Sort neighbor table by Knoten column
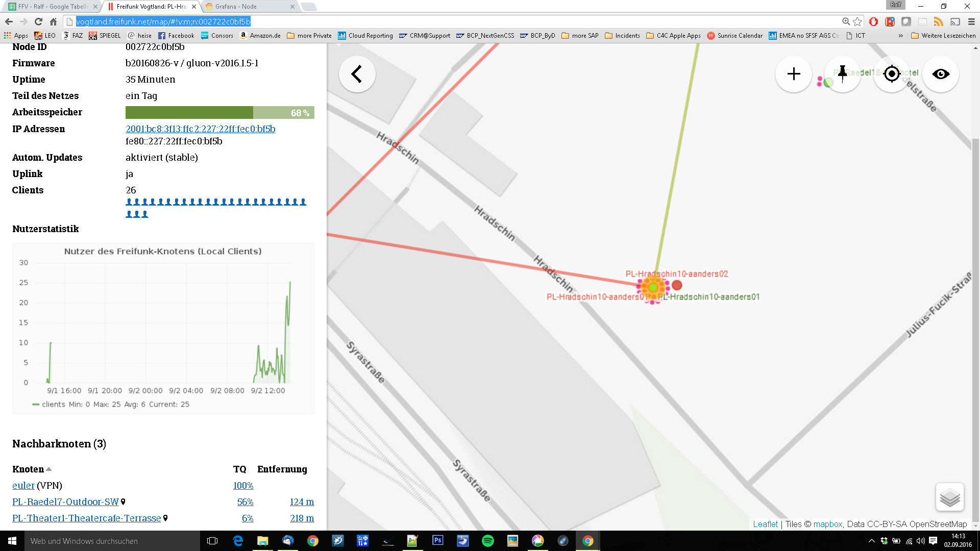 [29, 469]
